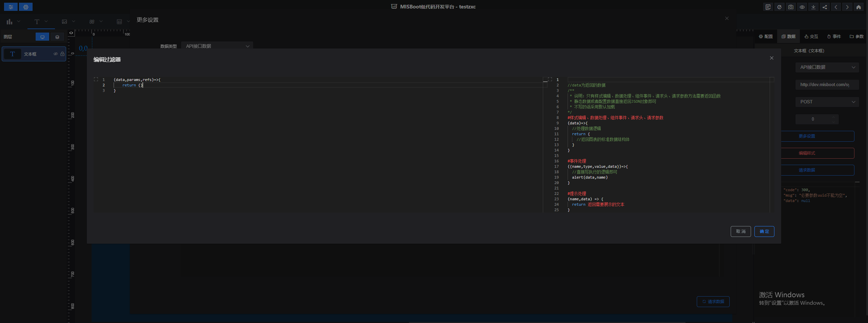Click the 'return {}' line in the editor
This screenshot has width=868, height=323.
click(133, 85)
